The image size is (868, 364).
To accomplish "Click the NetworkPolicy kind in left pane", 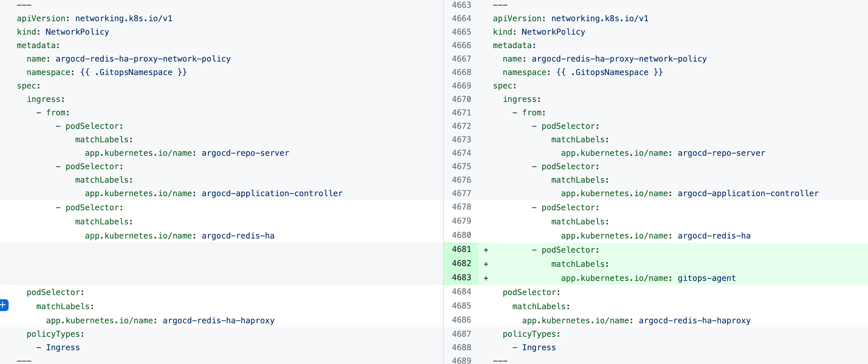I will 77,32.
